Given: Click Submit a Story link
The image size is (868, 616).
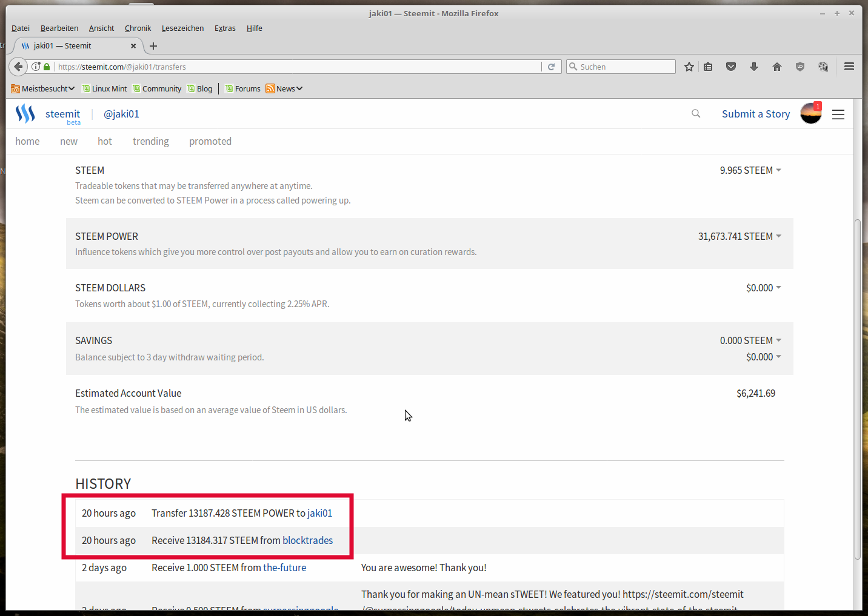Looking at the screenshot, I should pyautogui.click(x=756, y=114).
